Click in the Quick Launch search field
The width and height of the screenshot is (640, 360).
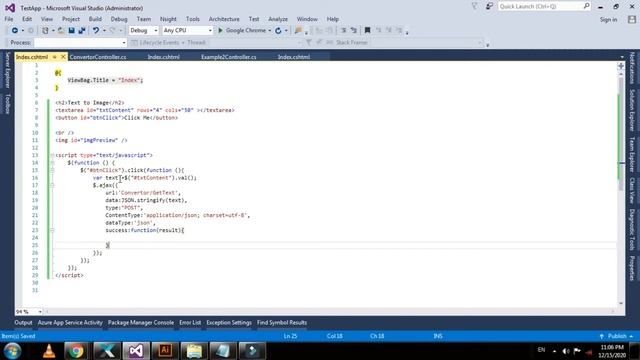point(540,6)
